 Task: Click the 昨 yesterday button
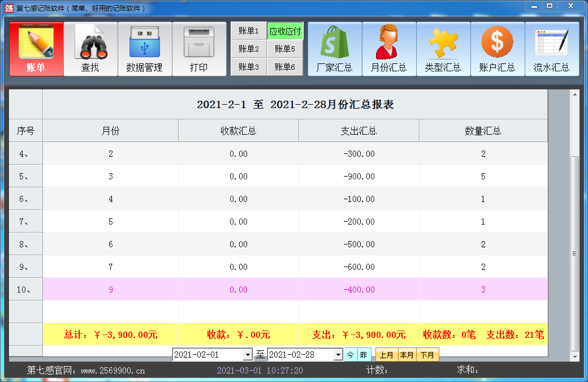364,355
